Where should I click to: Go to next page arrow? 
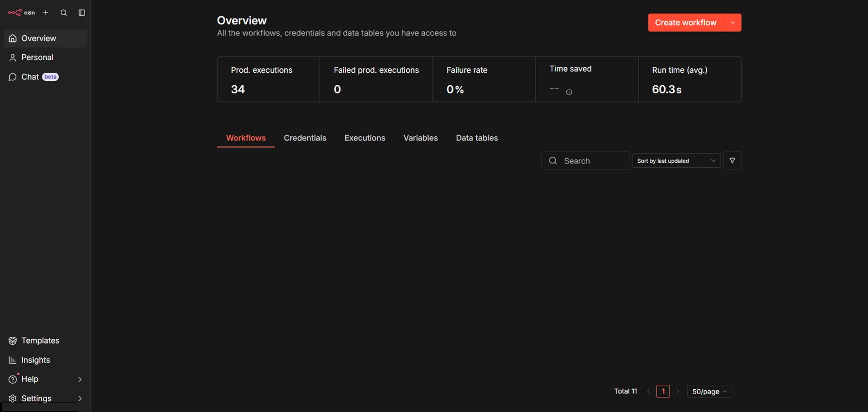[678, 391]
